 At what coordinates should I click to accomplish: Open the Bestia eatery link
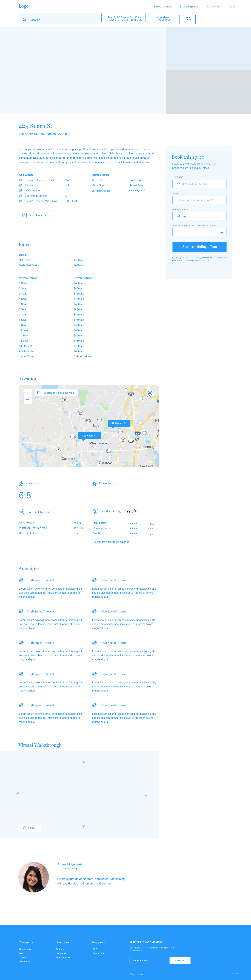coord(97,533)
